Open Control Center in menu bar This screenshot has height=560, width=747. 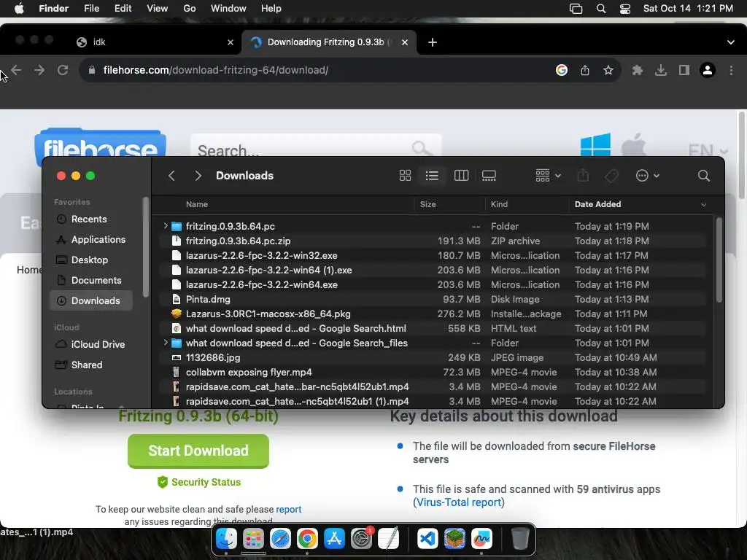(x=625, y=9)
